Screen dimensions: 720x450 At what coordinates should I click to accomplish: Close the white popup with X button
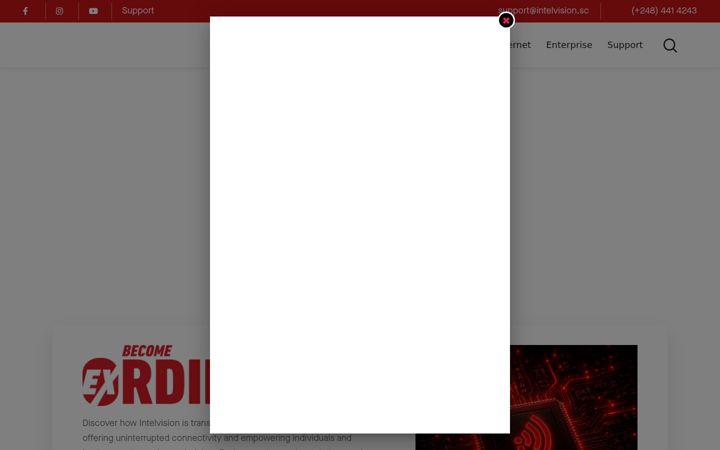pos(506,20)
